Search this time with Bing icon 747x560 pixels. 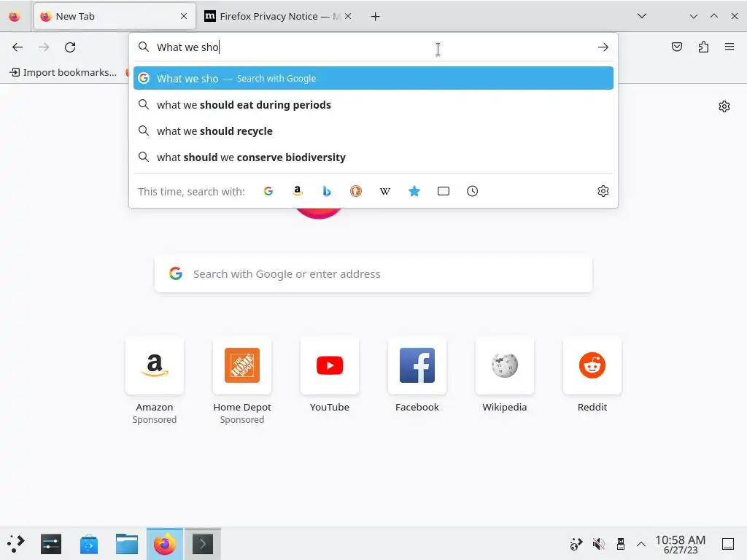pyautogui.click(x=326, y=191)
